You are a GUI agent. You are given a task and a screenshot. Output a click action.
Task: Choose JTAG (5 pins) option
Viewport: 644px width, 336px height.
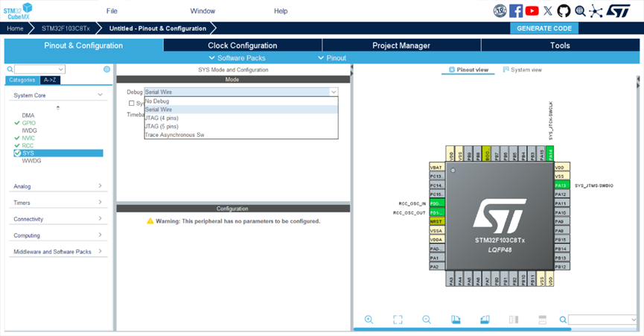[x=241, y=127]
